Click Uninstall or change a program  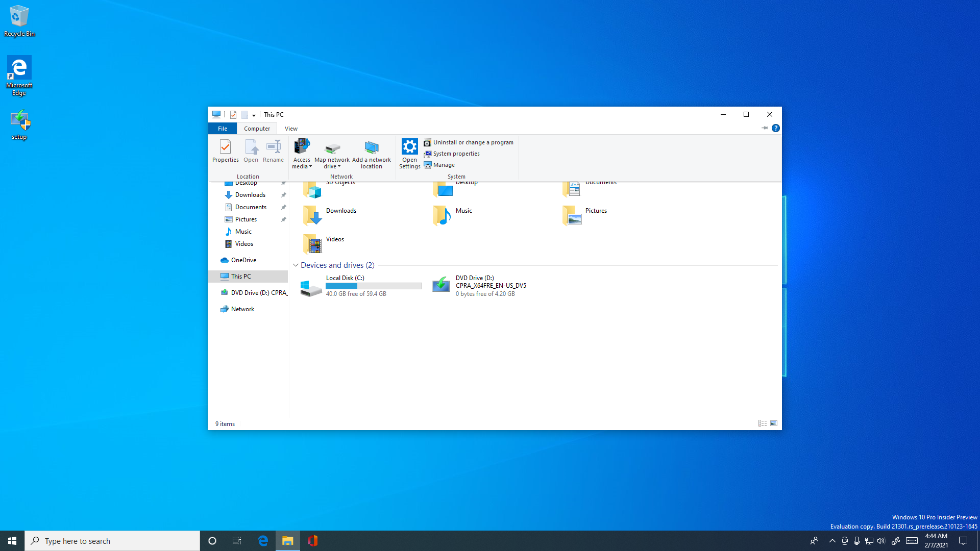[x=473, y=142]
